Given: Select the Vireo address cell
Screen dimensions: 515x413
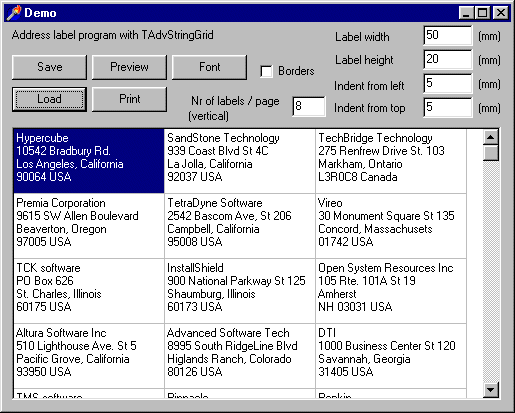Looking at the screenshot, I should coord(391,226).
